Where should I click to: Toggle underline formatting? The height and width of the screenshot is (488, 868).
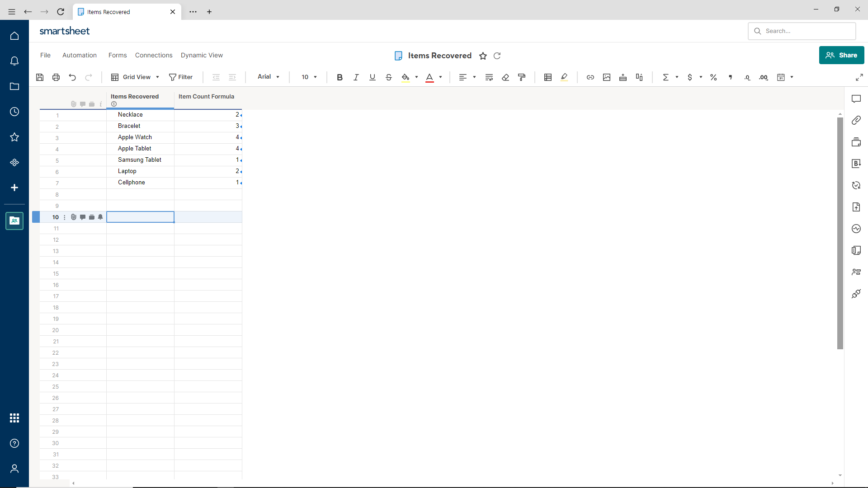click(373, 77)
